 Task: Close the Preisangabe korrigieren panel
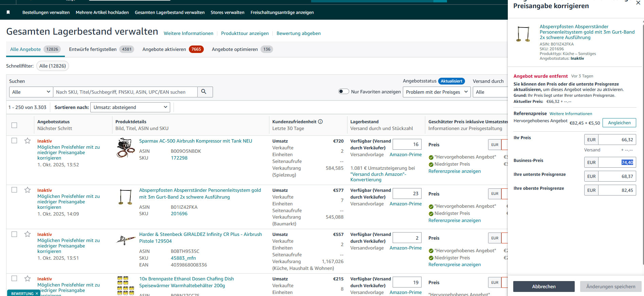coord(638,3)
